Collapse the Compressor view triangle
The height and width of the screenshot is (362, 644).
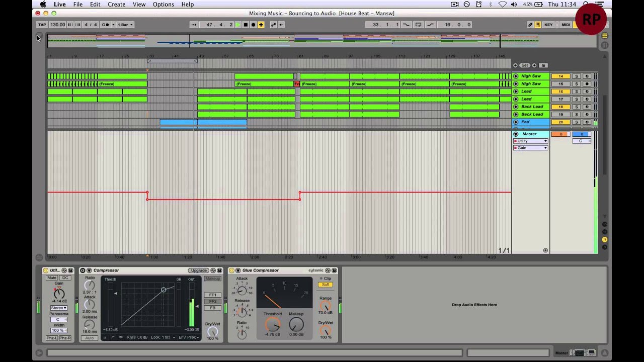pos(89,270)
